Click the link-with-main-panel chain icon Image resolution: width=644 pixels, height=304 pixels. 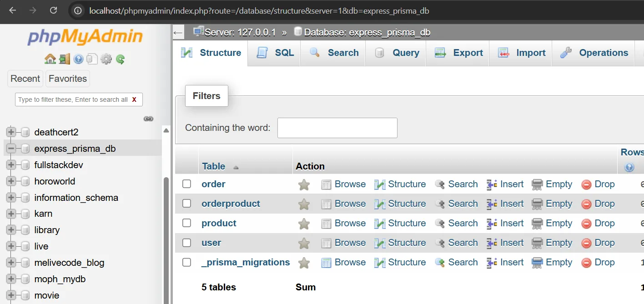[148, 119]
